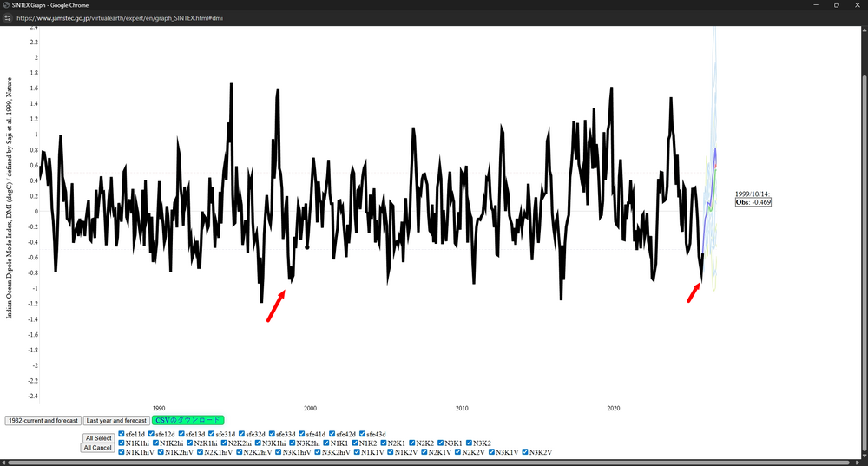Uncheck the sfe11d checkbox

[x=122, y=434]
